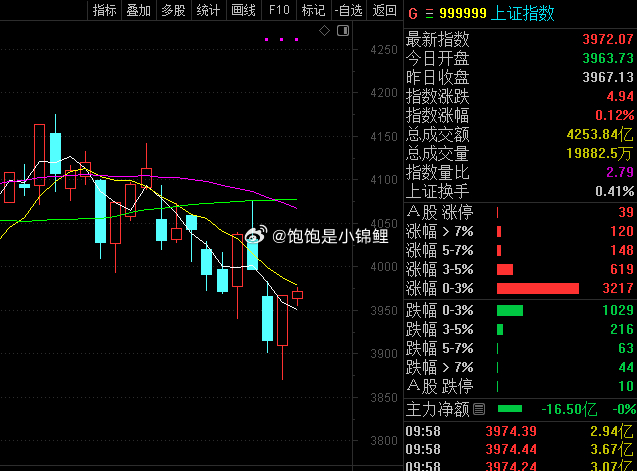Select previous close value 3967.13
637x471 pixels.
[x=608, y=77]
